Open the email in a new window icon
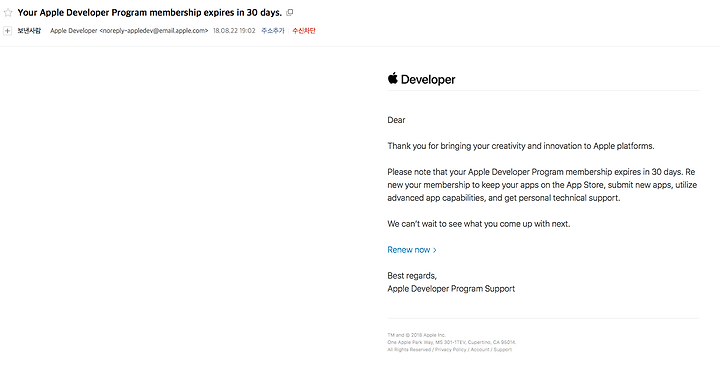Image resolution: width=720 pixels, height=387 pixels. click(x=290, y=12)
